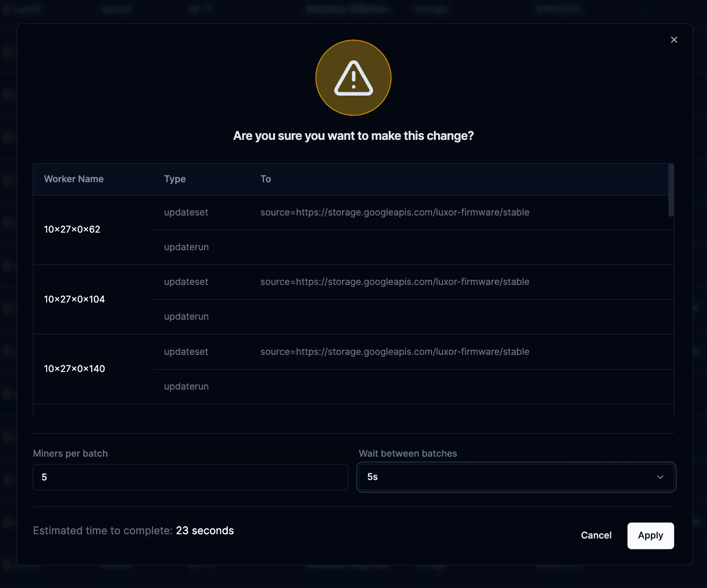Click the X to dismiss the confirmation dialog

click(x=674, y=39)
